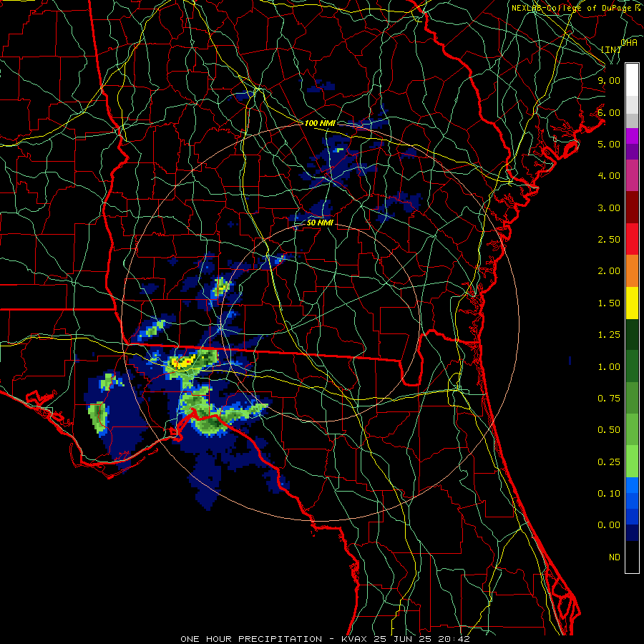This screenshot has height=644, width=644.
Task: Click the 4.00 legend value
Action: [609, 176]
